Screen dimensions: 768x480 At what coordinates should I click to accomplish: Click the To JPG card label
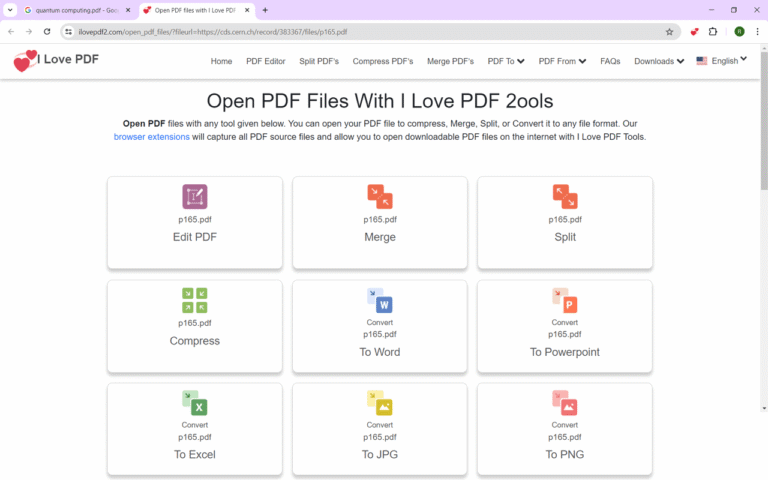click(x=380, y=455)
